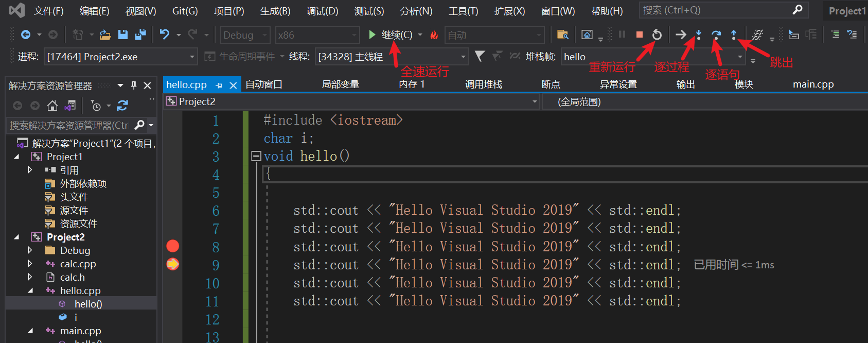
Task: Select 外部依赖项 in Solution Explorer
Action: (83, 183)
